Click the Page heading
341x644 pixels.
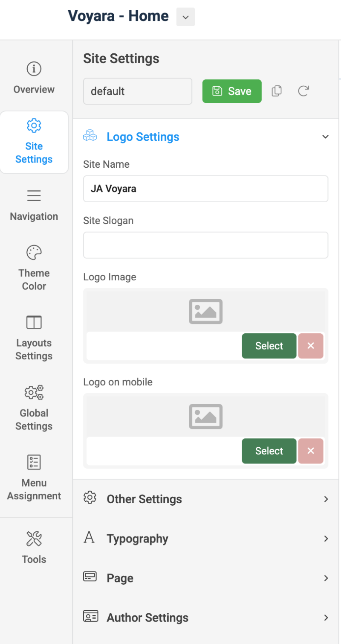(x=120, y=578)
